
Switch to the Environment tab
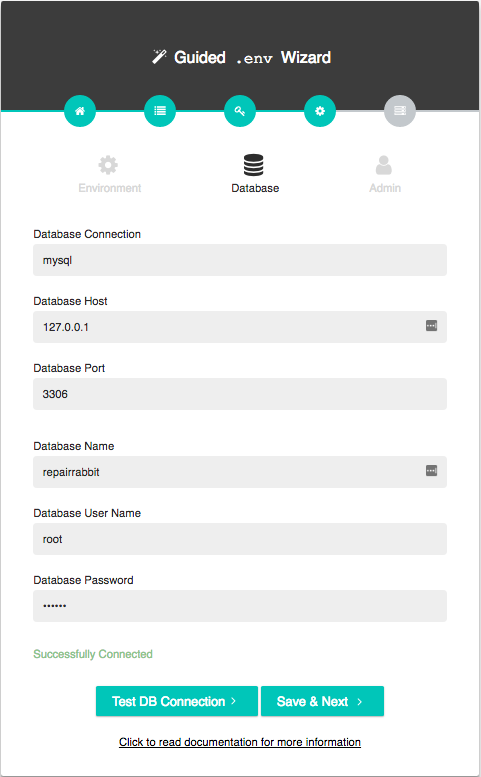(x=109, y=174)
